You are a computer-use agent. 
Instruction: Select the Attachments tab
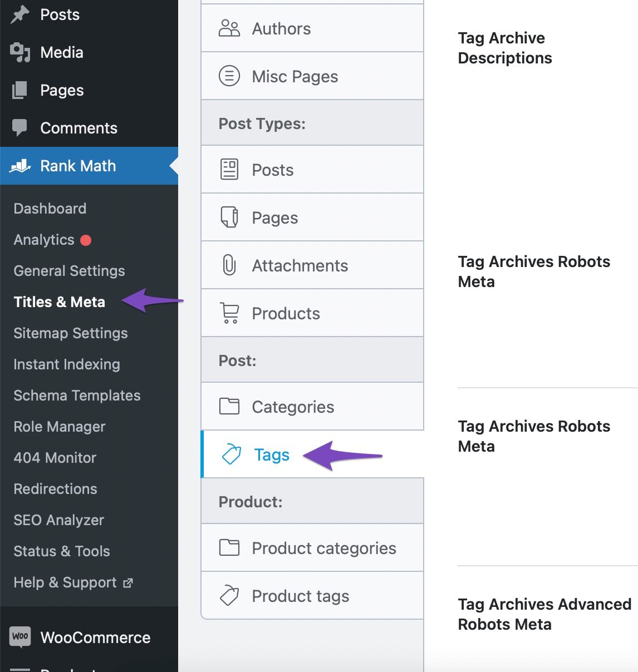coord(312,265)
